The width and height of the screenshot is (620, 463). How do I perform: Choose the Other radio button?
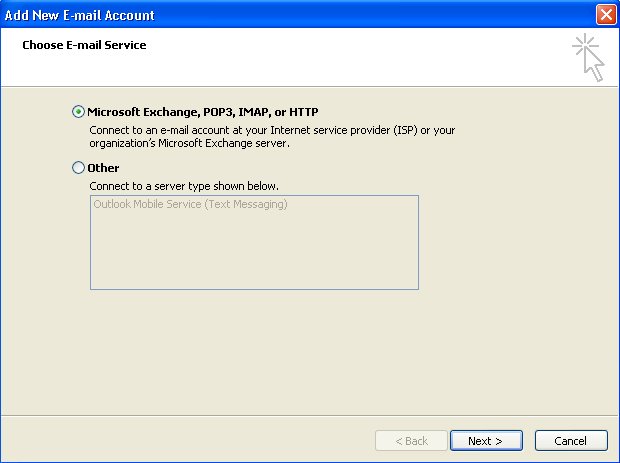point(78,168)
